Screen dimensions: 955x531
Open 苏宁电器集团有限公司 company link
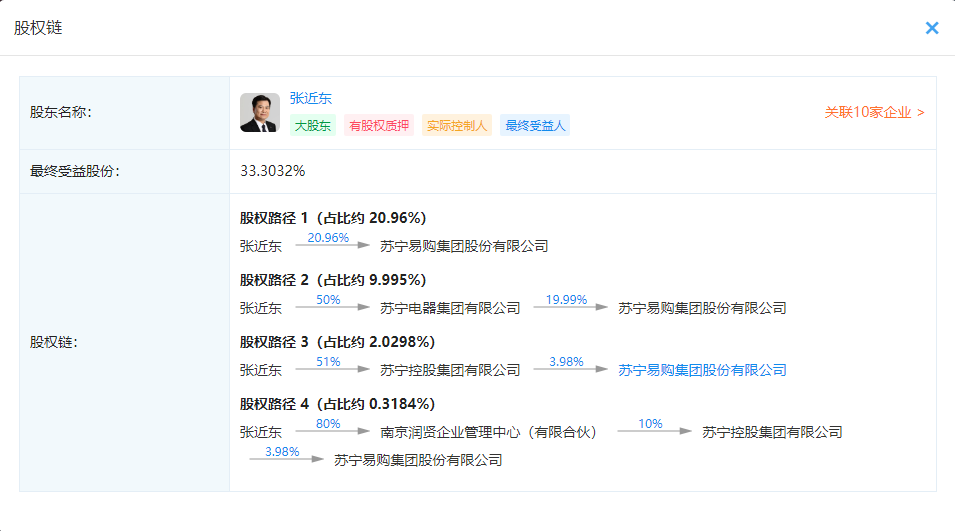450,308
